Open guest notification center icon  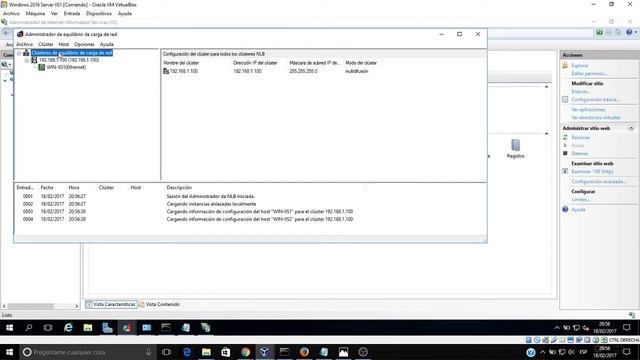coord(627,328)
